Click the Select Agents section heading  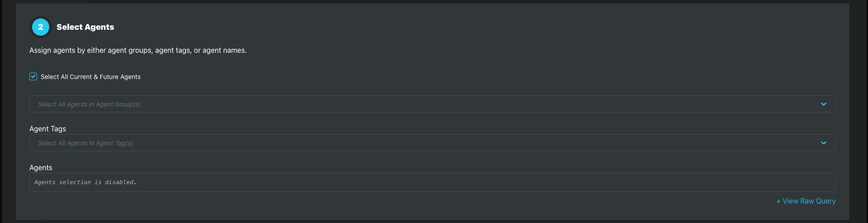pos(85,27)
